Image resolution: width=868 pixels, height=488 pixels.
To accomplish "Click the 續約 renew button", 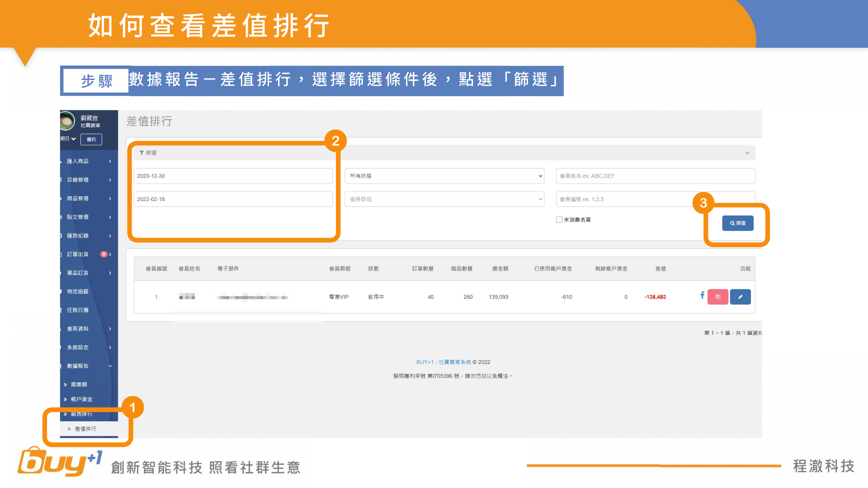I will [91, 139].
